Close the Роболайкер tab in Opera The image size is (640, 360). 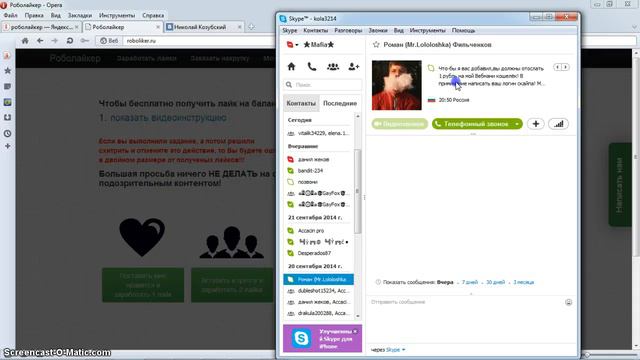point(158,27)
